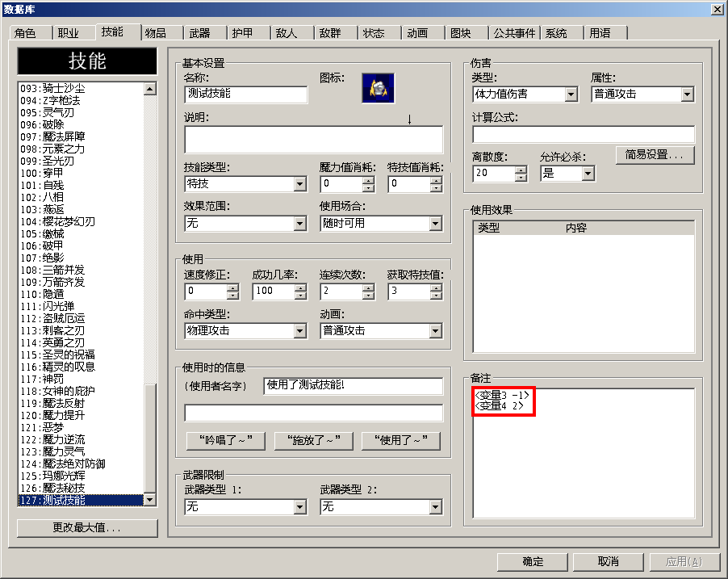Select skill 104:樱花梦幻刃

[x=81, y=221]
